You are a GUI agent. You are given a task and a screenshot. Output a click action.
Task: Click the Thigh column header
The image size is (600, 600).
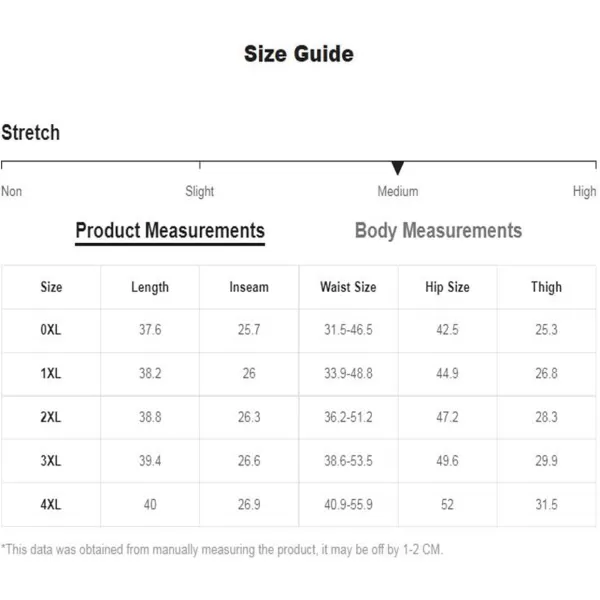(546, 287)
